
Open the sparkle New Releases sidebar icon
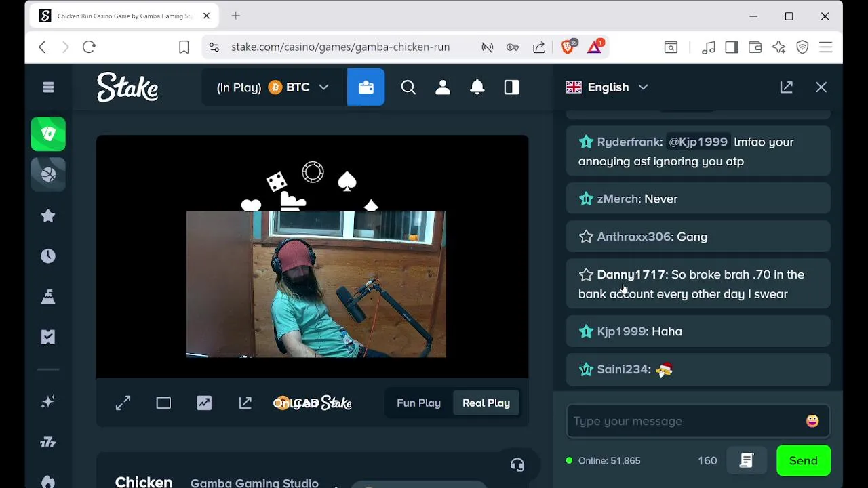[48, 402]
